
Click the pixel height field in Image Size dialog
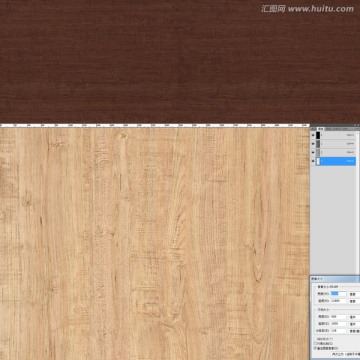(338, 301)
